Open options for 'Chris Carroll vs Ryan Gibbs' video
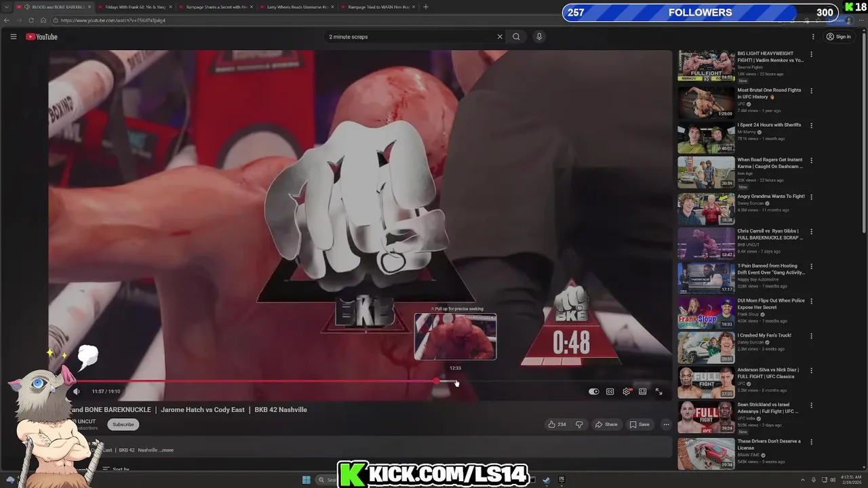The height and width of the screenshot is (488, 868). pyautogui.click(x=811, y=232)
